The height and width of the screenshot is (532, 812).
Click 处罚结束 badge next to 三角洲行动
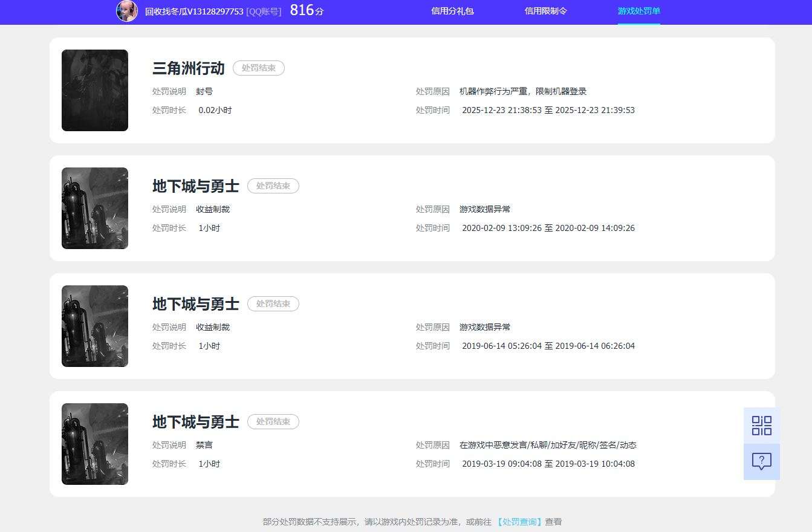[x=259, y=68]
